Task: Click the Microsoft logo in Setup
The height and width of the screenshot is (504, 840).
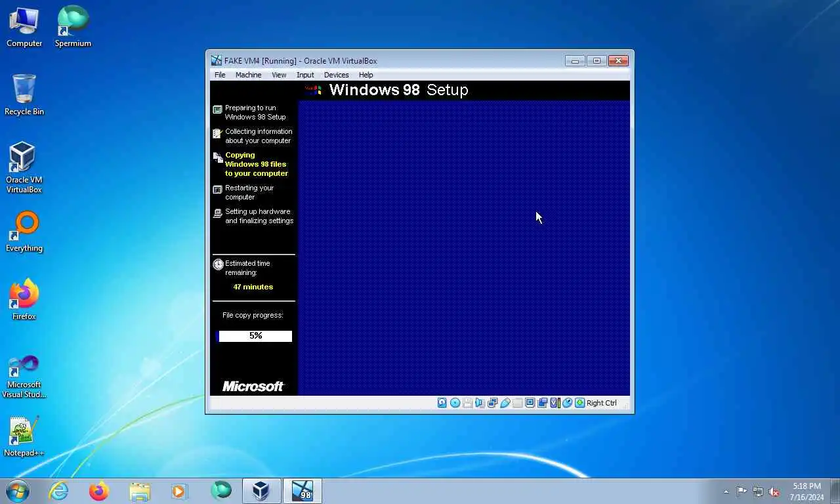Action: pos(253,386)
